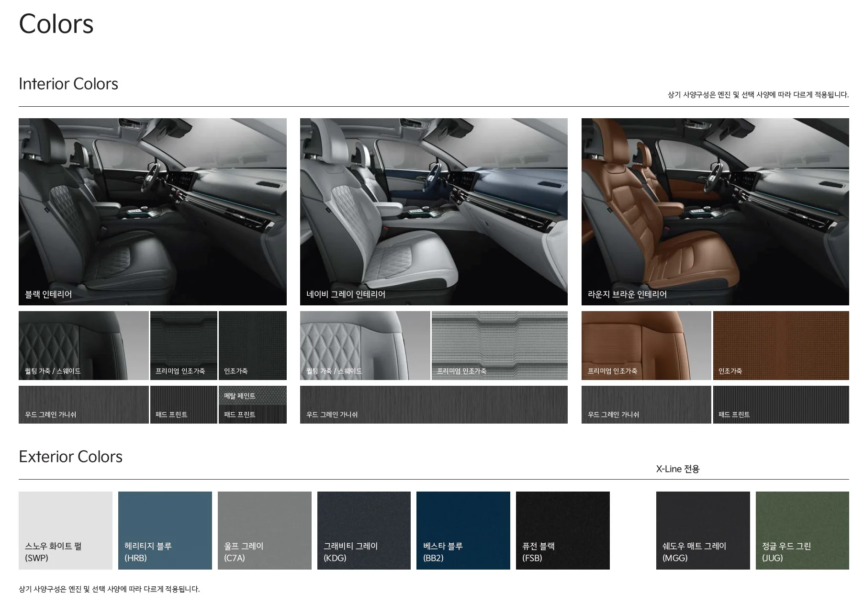The height and width of the screenshot is (616, 864).
Task: Pick the 퓨전 블랙 (FSB) swatch
Action: coord(563,530)
